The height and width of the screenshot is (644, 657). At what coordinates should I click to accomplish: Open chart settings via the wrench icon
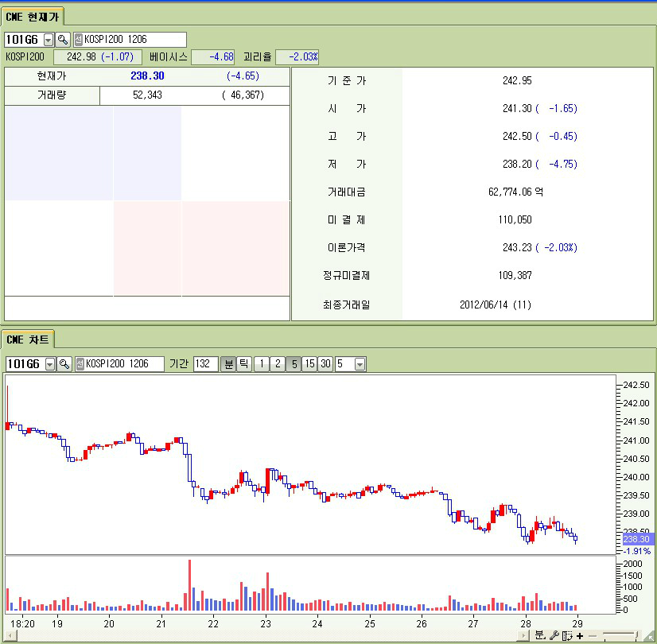[x=554, y=635]
